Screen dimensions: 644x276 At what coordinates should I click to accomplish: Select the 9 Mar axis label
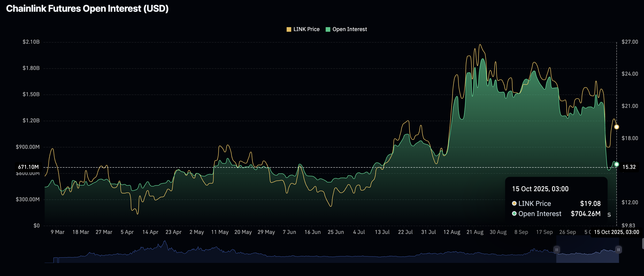[58, 232]
